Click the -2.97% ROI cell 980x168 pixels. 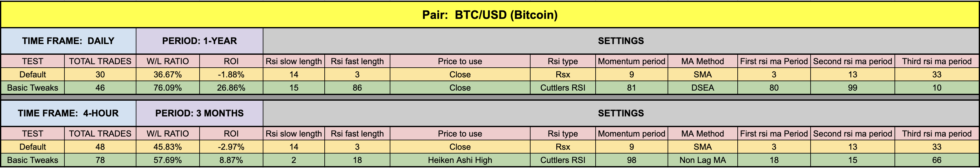tap(231, 147)
